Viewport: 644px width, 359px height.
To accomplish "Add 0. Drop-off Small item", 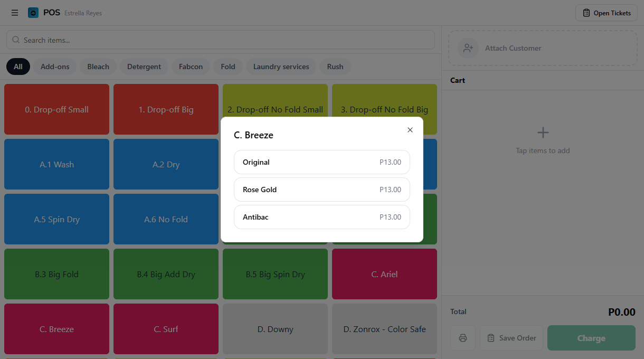I will (x=56, y=109).
